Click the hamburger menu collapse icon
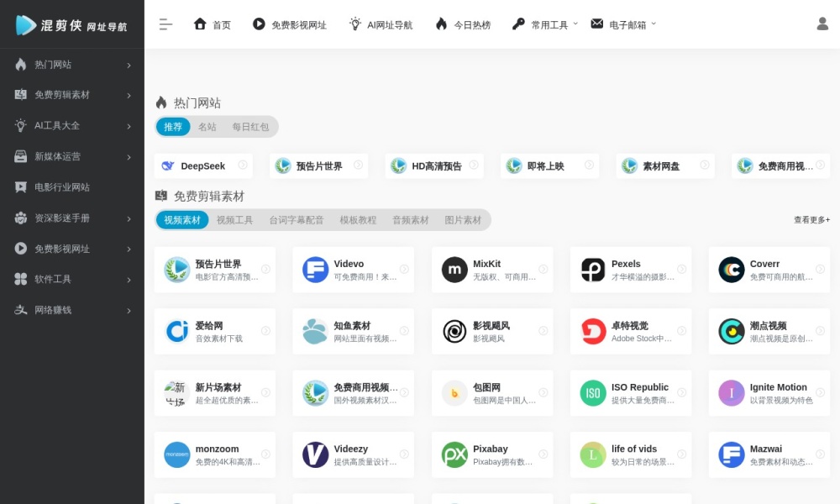Image resolution: width=840 pixels, height=504 pixels. (165, 24)
